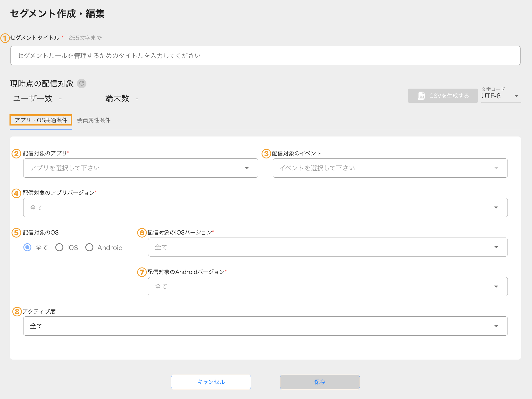Open the アクティブ度 dropdown
532x399 pixels.
pyautogui.click(x=265, y=326)
